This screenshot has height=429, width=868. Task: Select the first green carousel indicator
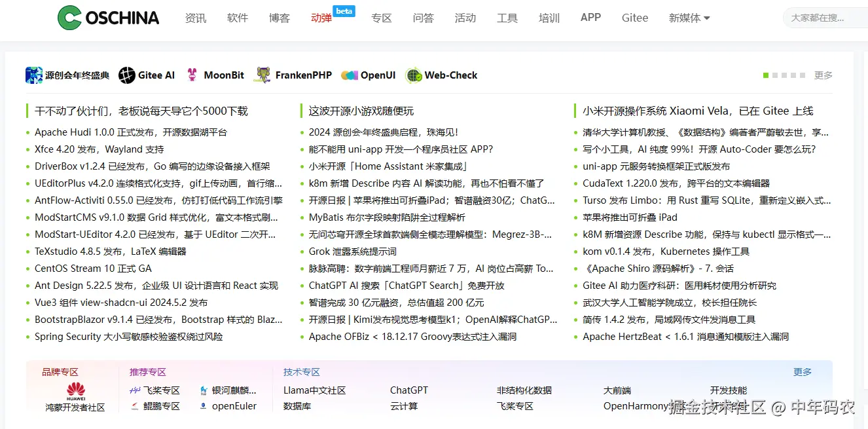pyautogui.click(x=766, y=75)
